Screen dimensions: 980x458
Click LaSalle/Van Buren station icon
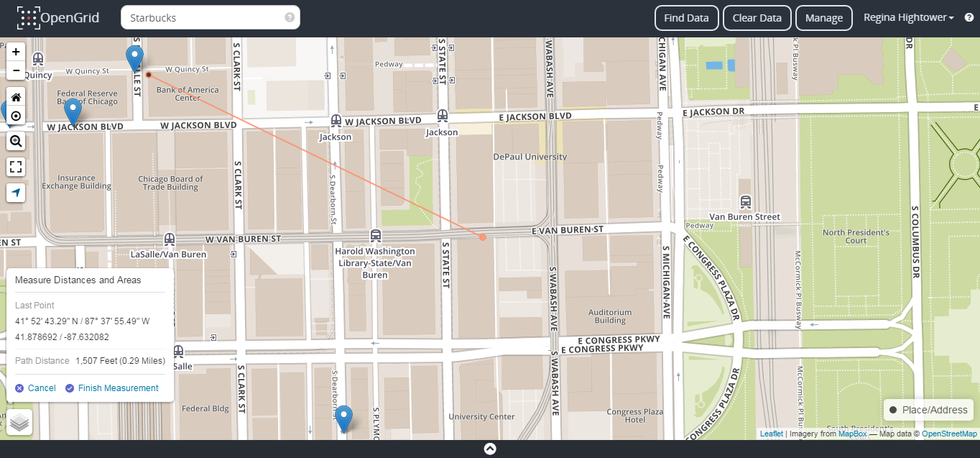point(169,239)
